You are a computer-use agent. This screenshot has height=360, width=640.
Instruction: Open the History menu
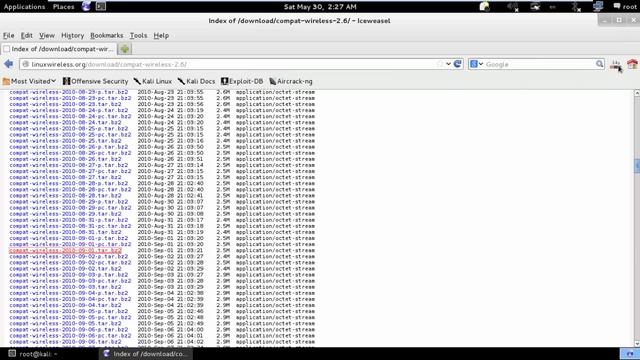72,36
